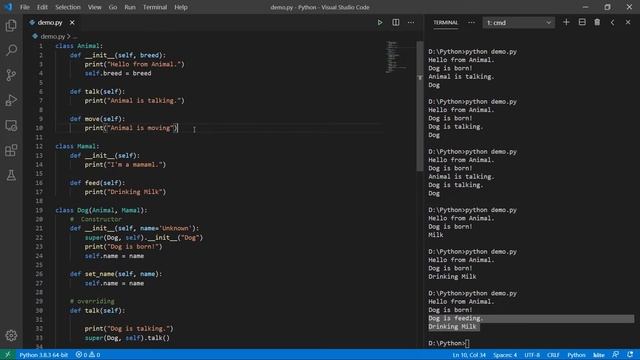
Task: Open errors and warnings problems indicator
Action: [x=88, y=355]
